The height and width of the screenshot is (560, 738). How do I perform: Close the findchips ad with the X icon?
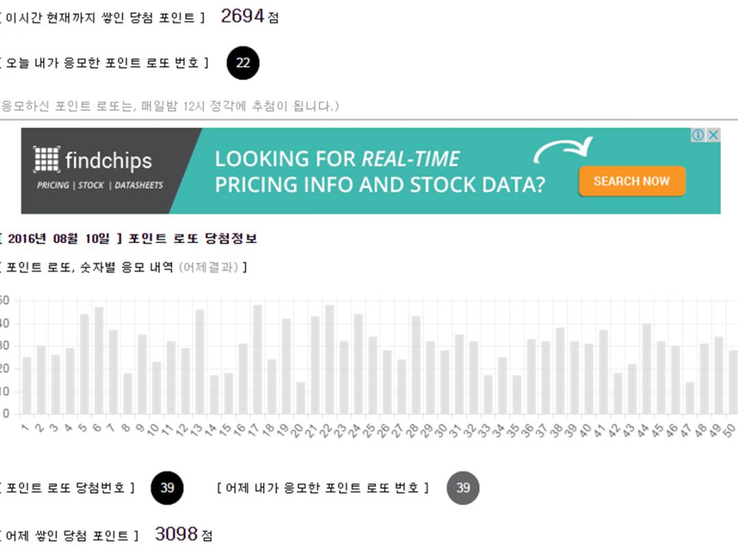click(713, 135)
